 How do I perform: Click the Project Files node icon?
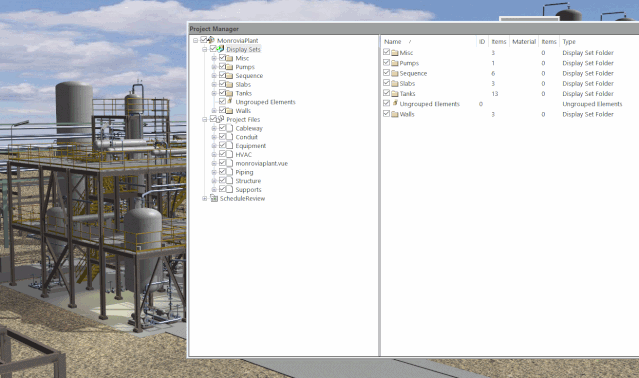coord(220,119)
